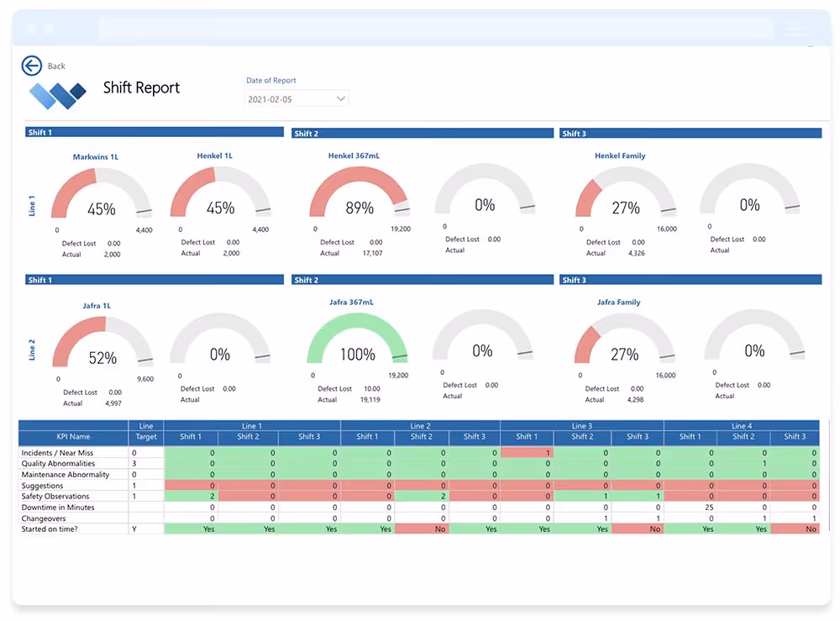Click the Line 4 Shift 3 column header
The image size is (840, 621).
(795, 437)
